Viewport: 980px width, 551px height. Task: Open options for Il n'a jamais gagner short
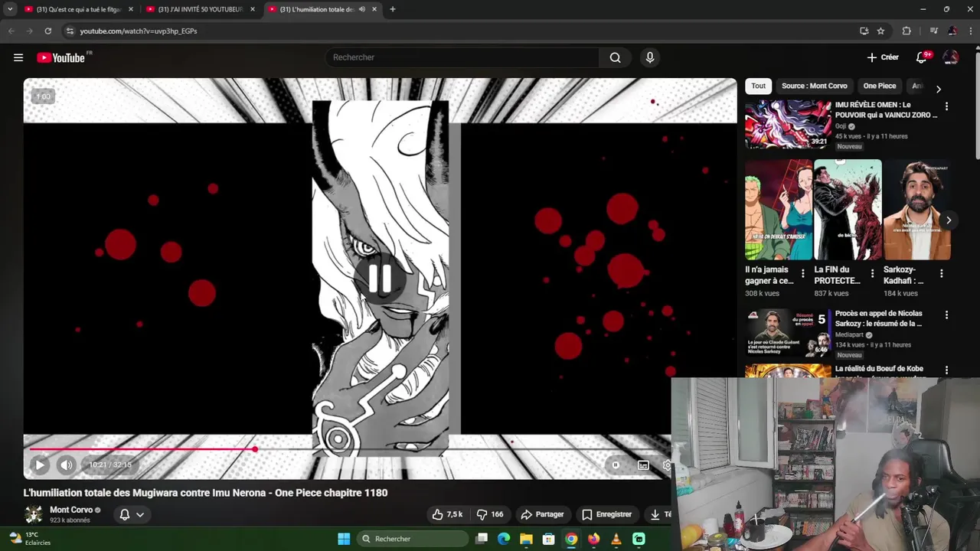point(802,273)
